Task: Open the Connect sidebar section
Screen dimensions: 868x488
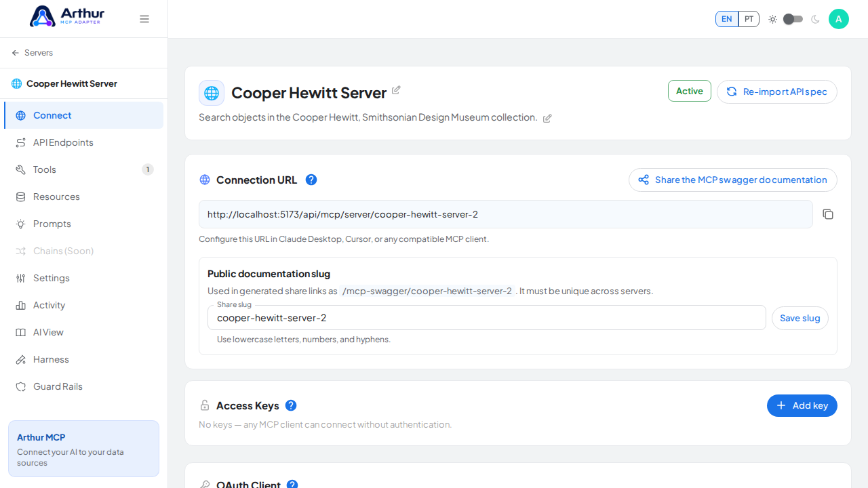Action: pyautogui.click(x=84, y=115)
